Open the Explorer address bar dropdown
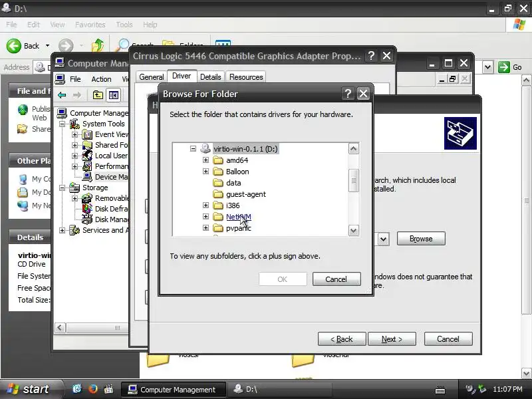Screen dimensions: 532x399 pyautogui.click(x=487, y=67)
